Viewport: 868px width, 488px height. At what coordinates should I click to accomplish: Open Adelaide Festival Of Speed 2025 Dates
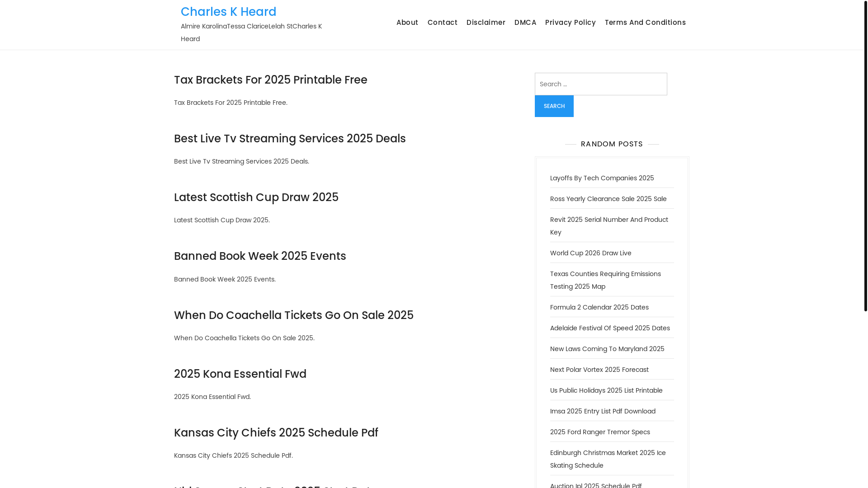[610, 328]
